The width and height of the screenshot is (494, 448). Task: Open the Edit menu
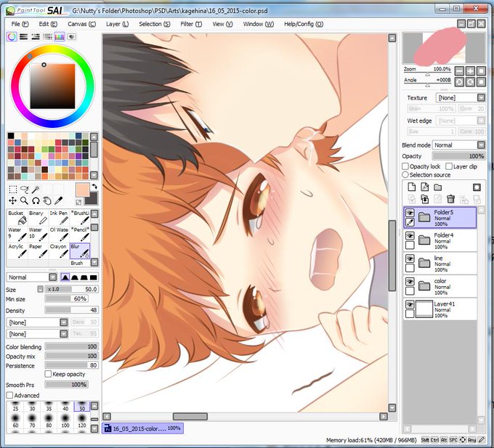48,24
